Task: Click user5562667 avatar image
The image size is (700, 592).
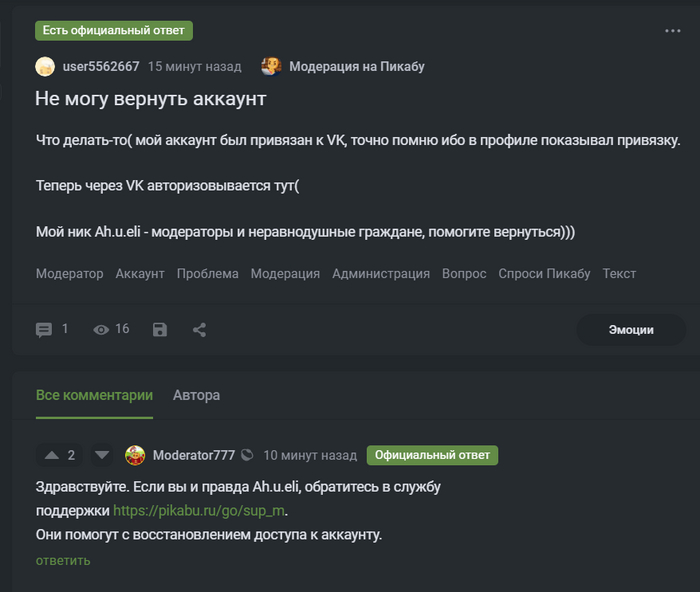Action: coord(45,67)
